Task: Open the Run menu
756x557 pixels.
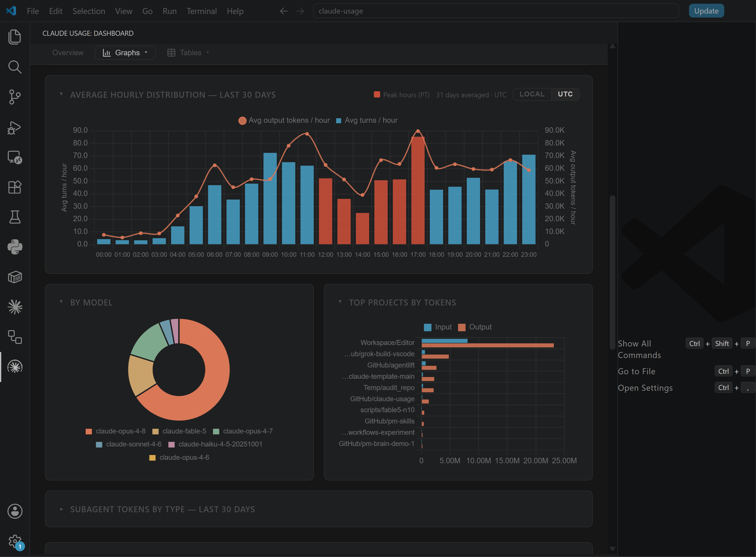Action: click(169, 11)
